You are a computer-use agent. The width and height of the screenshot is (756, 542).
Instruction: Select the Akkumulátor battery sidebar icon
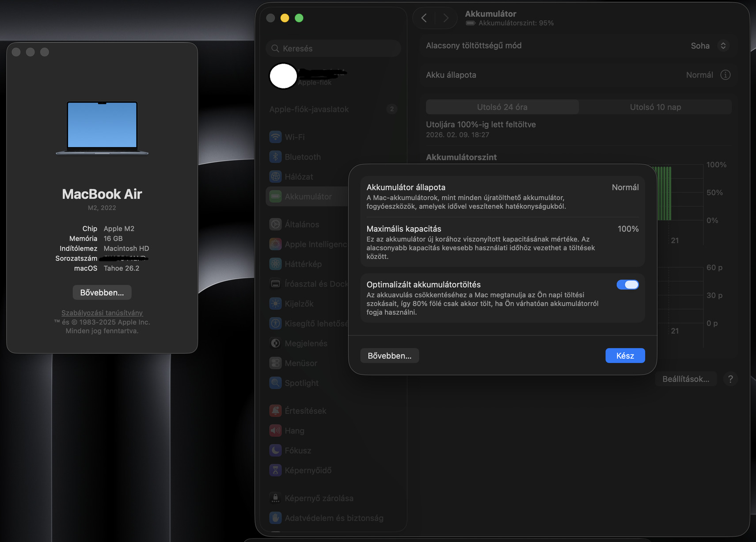(276, 197)
